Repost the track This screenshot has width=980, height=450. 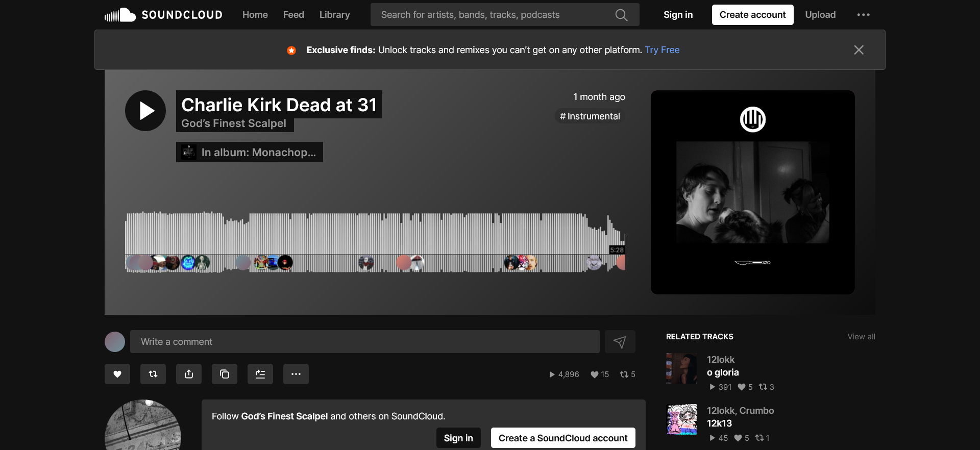click(x=153, y=374)
